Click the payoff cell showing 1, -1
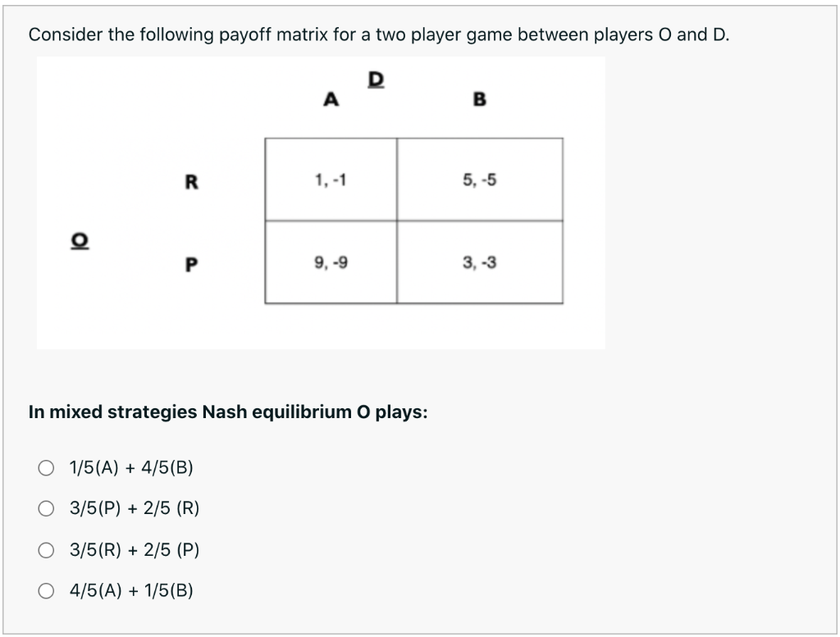This screenshot has width=840, height=637. (330, 179)
